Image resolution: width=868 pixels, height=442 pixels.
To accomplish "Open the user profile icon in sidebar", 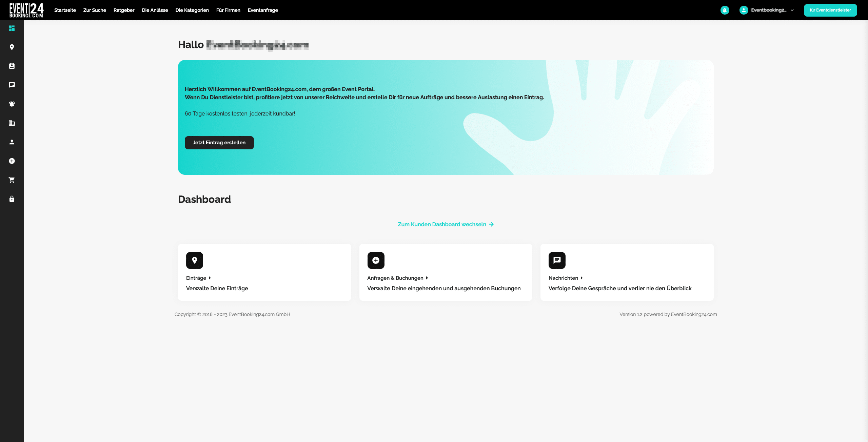I will point(12,142).
